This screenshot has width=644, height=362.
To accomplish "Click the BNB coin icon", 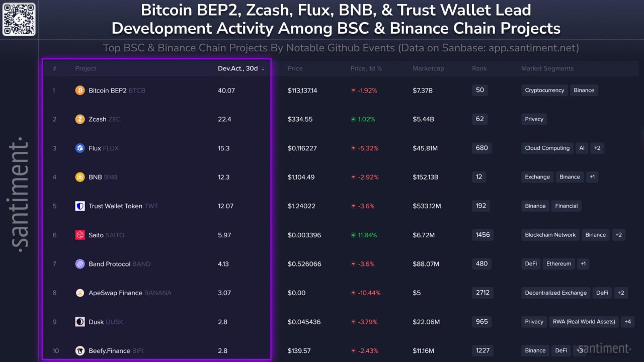I will point(80,177).
